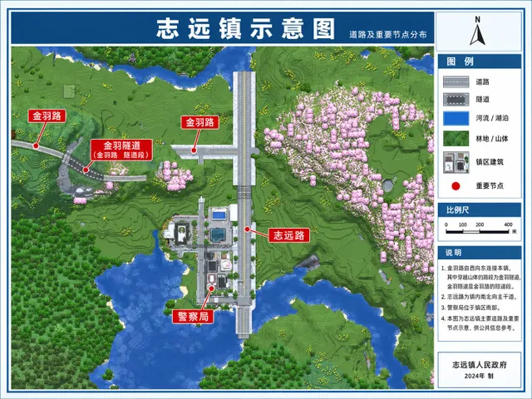Click the red important-node legend dot
This screenshot has width=532, height=399.
[x=456, y=186]
